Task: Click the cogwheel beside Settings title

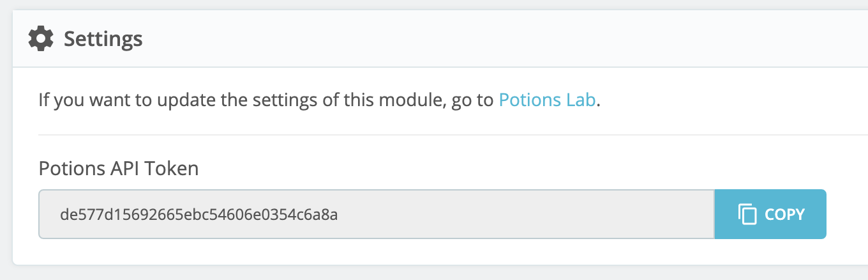Action: [41, 39]
